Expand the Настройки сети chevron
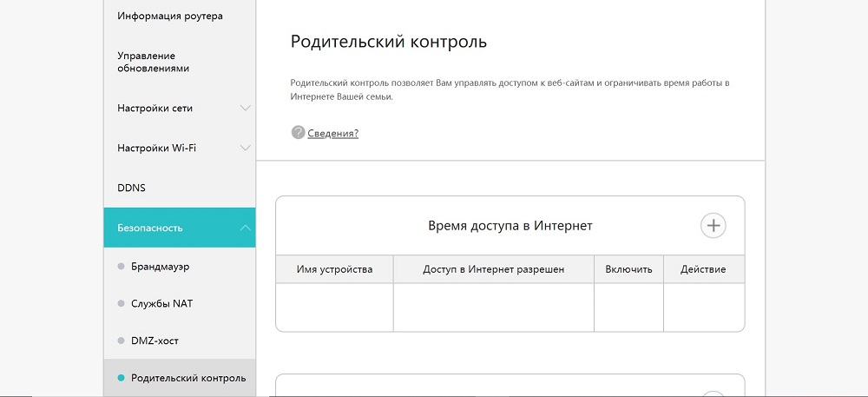 coord(246,108)
